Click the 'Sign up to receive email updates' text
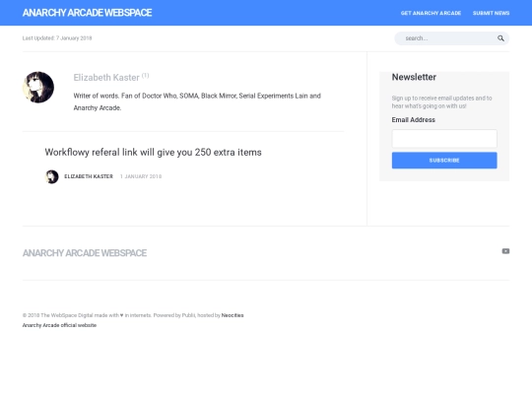 [441, 102]
